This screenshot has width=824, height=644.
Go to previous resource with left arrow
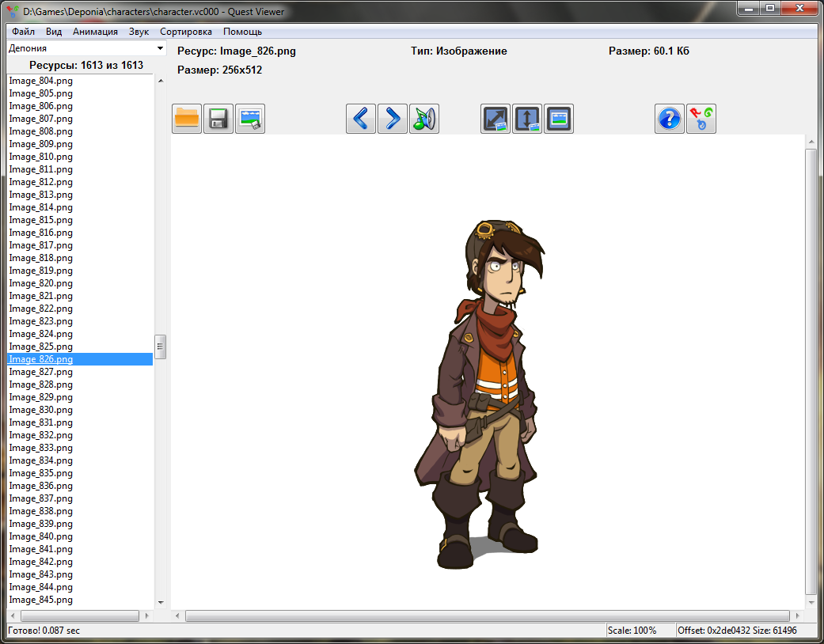coord(361,119)
